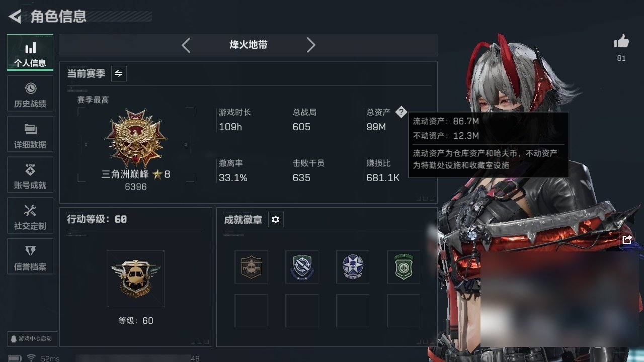Open the 历史战绩 tab
The image size is (644, 362).
click(30, 94)
